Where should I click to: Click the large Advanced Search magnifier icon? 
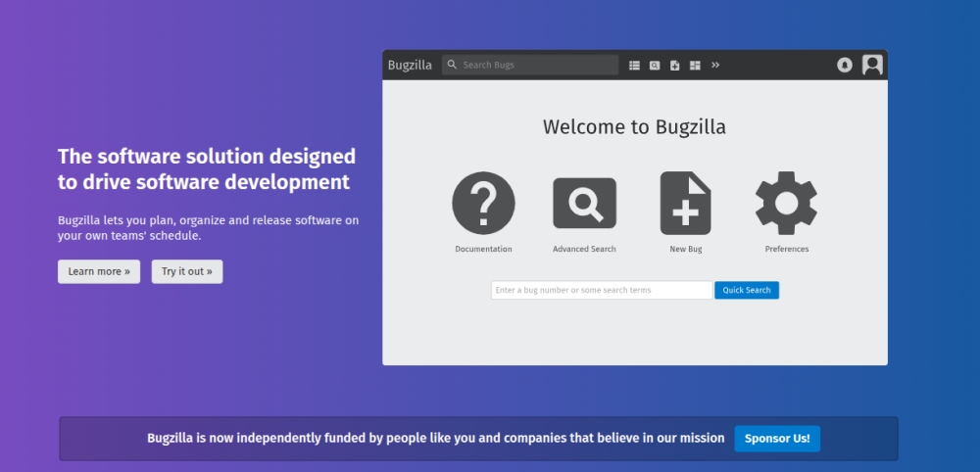click(x=584, y=203)
